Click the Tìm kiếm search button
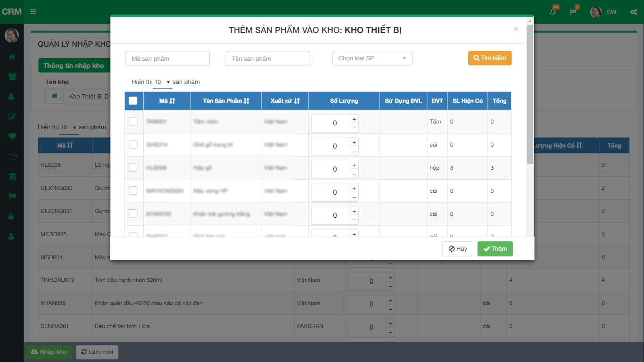This screenshot has width=644, height=362. point(489,58)
